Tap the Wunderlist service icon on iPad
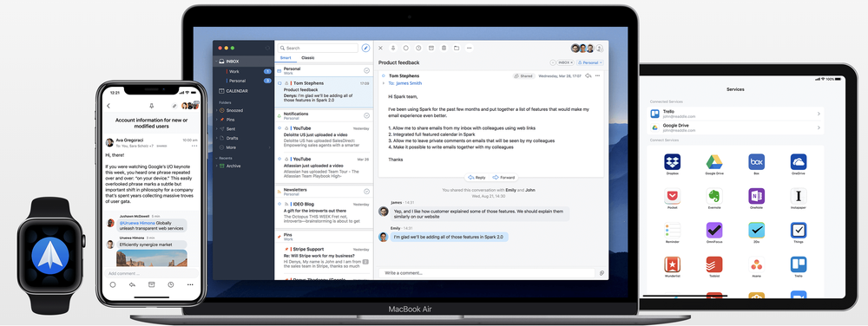Image resolution: width=868 pixels, height=326 pixels. pos(672,264)
